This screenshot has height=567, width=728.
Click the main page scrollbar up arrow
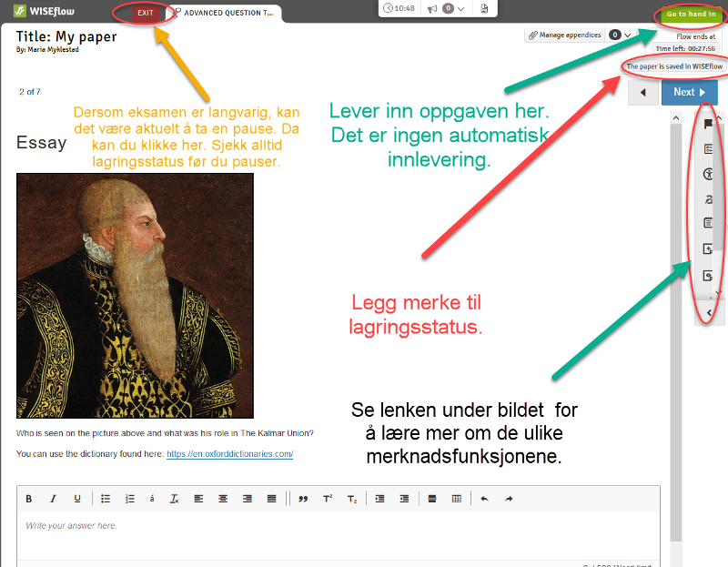[x=676, y=118]
